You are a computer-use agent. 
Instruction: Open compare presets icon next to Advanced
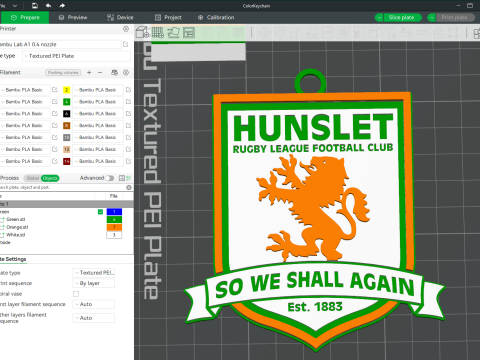122,178
